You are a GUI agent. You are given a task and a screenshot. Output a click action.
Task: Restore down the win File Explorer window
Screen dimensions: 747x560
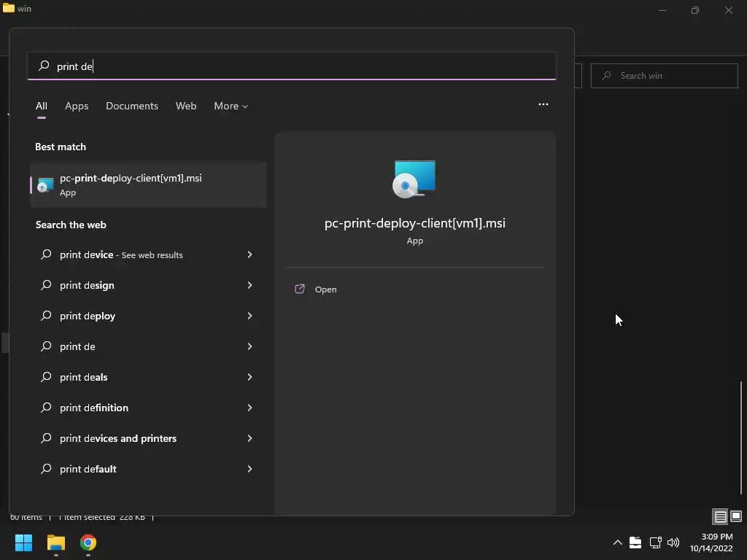coord(695,10)
